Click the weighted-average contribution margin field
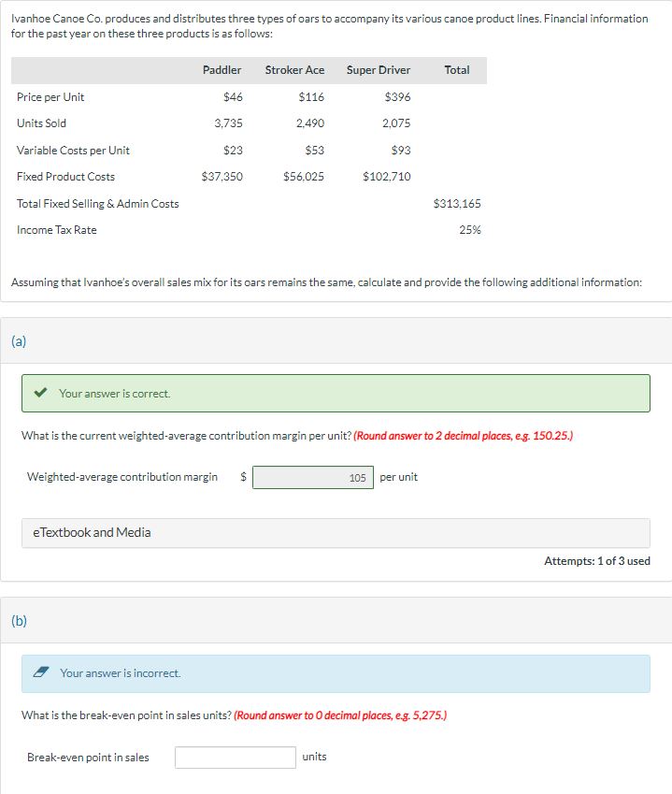The height and width of the screenshot is (794, 672). [313, 477]
